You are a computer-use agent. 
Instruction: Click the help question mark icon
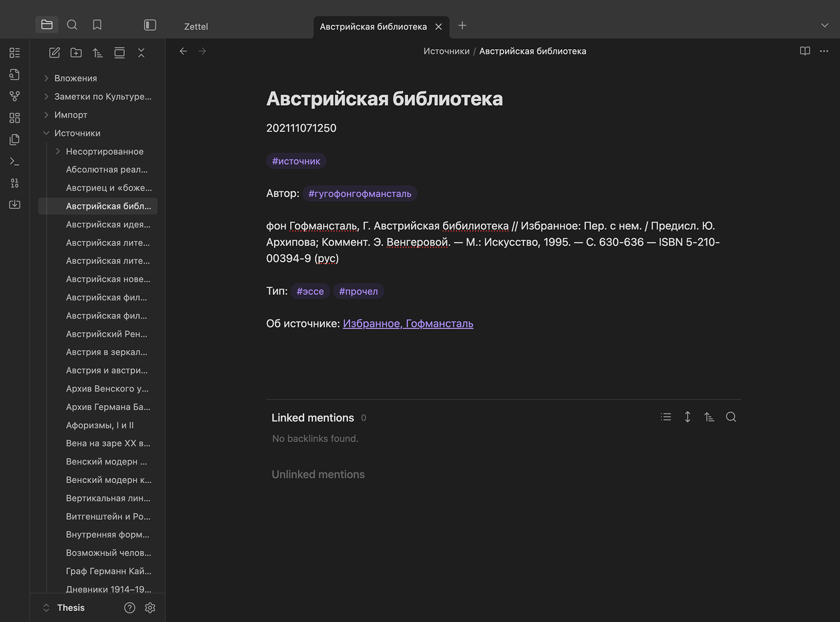(x=129, y=608)
